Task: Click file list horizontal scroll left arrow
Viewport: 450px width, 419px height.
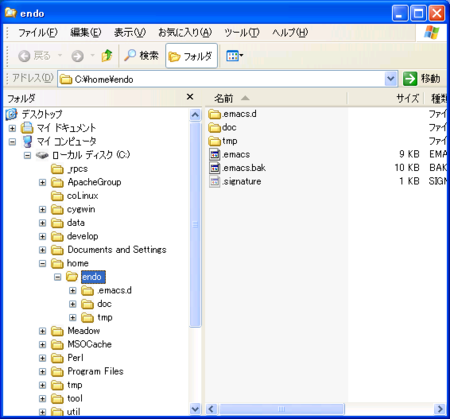Action: pos(211,409)
